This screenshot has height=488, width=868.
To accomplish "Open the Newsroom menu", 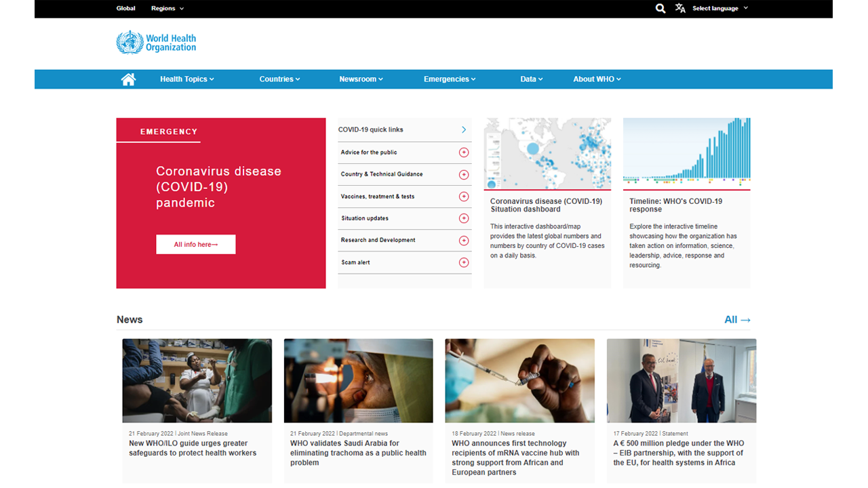I will tap(361, 79).
